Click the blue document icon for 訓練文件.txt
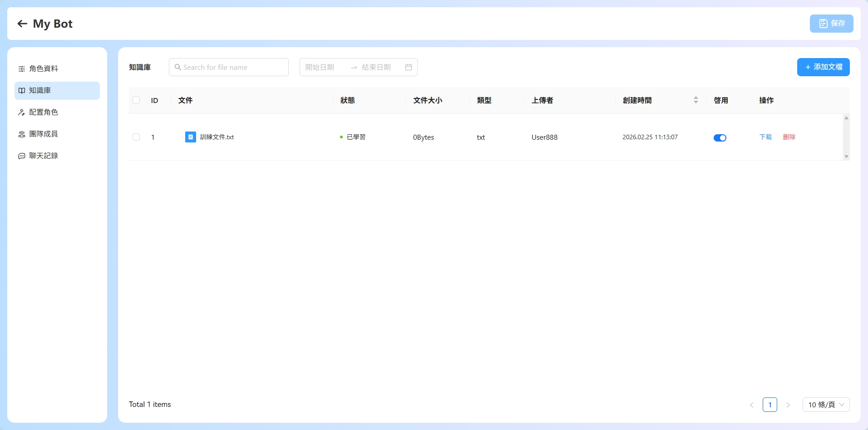This screenshot has width=868, height=430. point(191,137)
